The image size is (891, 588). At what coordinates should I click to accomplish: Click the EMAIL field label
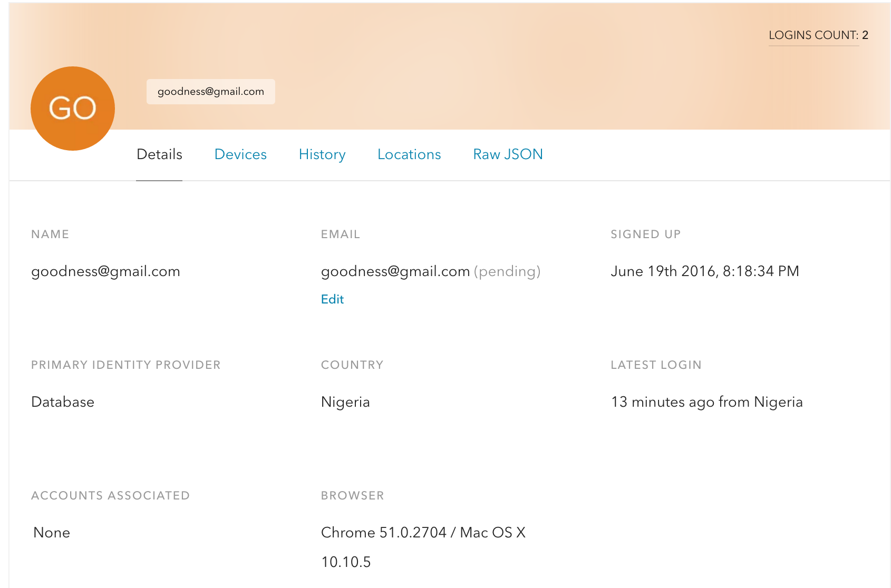[341, 234]
